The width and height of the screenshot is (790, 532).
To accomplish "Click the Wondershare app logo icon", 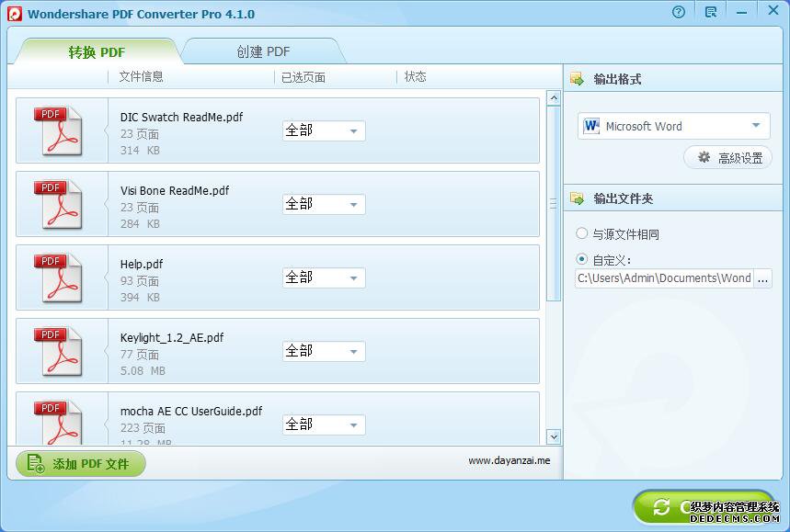I will 15,14.
